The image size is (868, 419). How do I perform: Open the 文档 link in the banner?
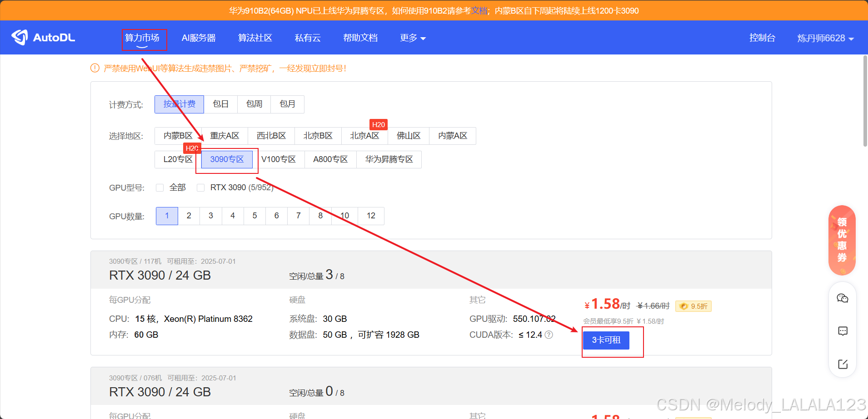click(x=479, y=10)
